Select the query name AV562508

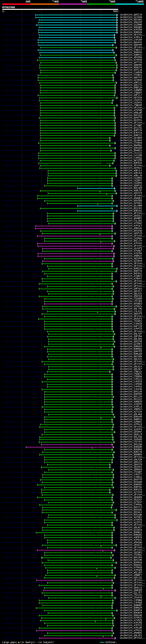[x=8, y=7]
